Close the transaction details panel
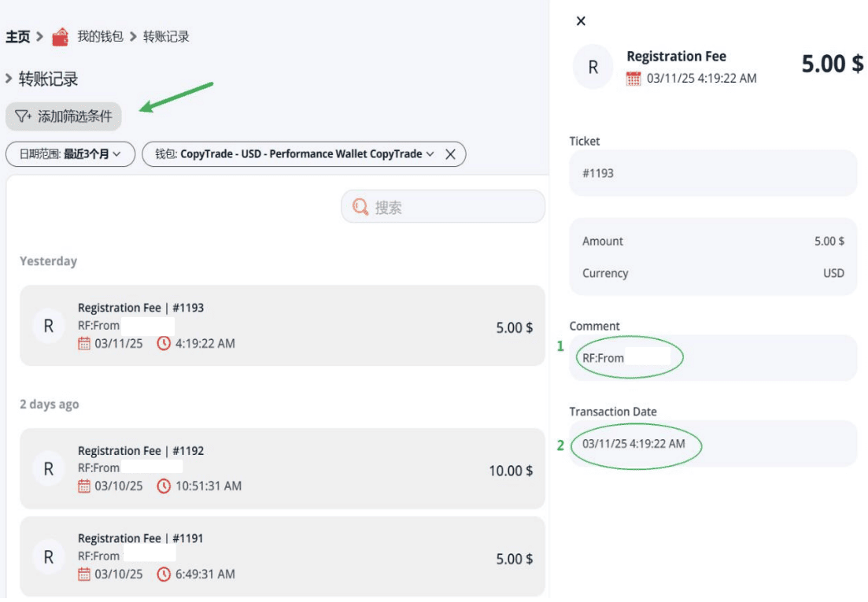The width and height of the screenshot is (868, 602). tap(581, 21)
